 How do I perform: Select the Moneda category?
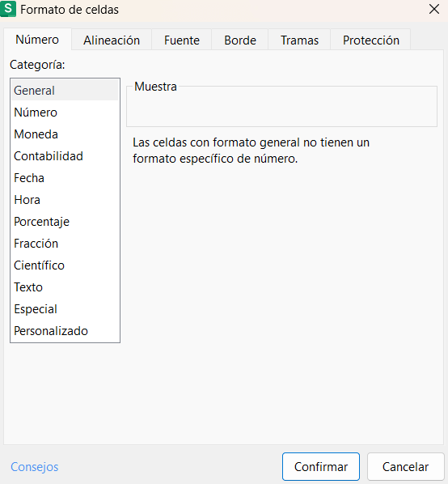click(x=65, y=134)
